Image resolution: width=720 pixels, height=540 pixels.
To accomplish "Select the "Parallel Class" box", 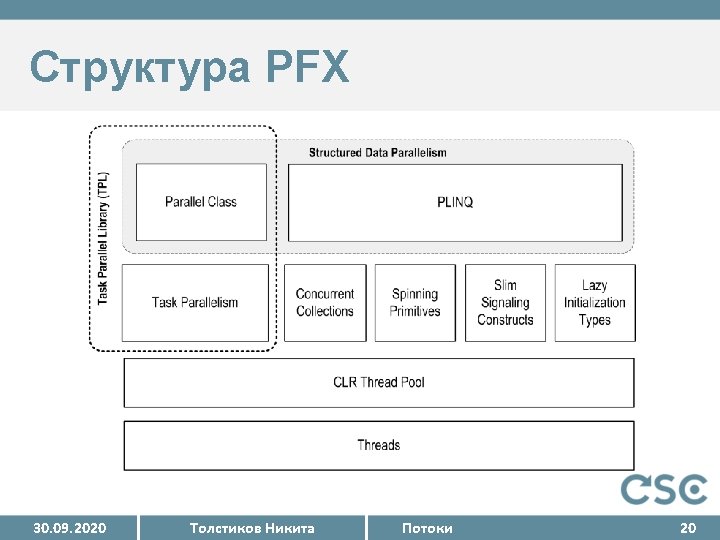I will tap(201, 202).
